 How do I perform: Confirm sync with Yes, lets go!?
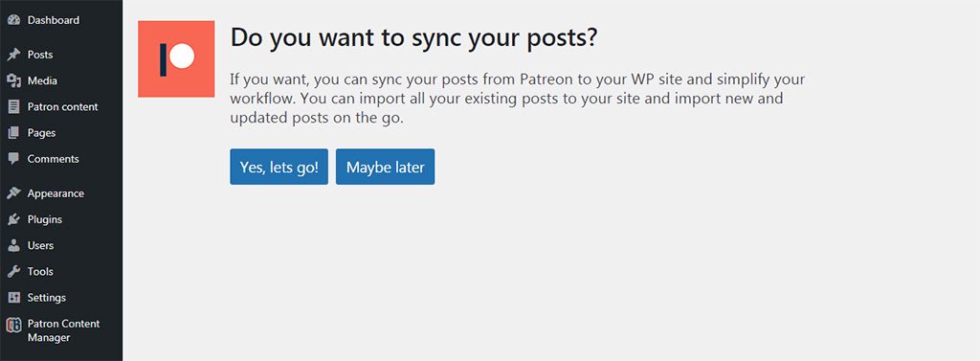278,167
